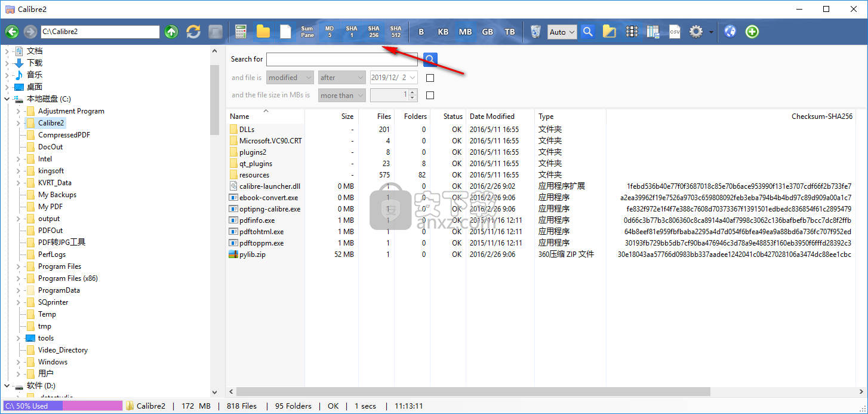Click the blue magnifier search toolbar icon
This screenshot has width=868, height=414.
(x=588, y=32)
